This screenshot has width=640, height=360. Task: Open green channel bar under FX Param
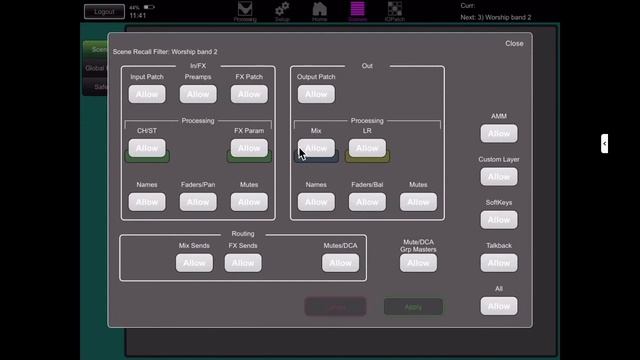pyautogui.click(x=249, y=160)
